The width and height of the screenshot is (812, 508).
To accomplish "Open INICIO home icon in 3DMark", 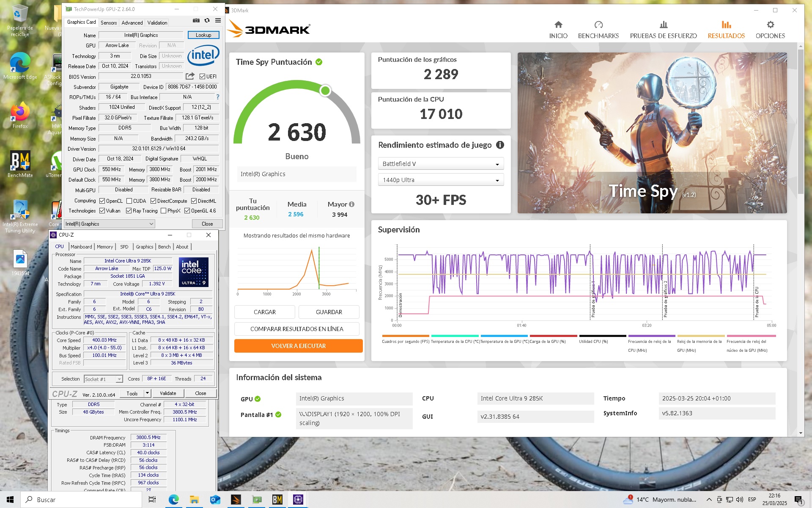I will pos(558,25).
